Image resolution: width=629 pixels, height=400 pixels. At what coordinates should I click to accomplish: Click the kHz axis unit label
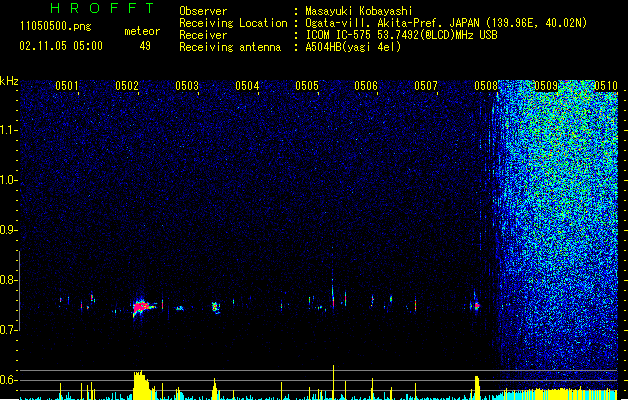point(9,81)
